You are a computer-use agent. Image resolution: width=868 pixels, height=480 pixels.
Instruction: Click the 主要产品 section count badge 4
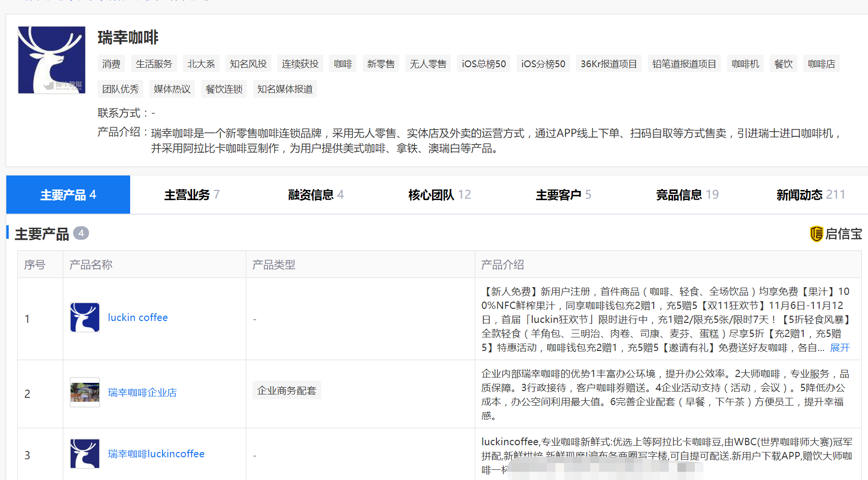[81, 233]
